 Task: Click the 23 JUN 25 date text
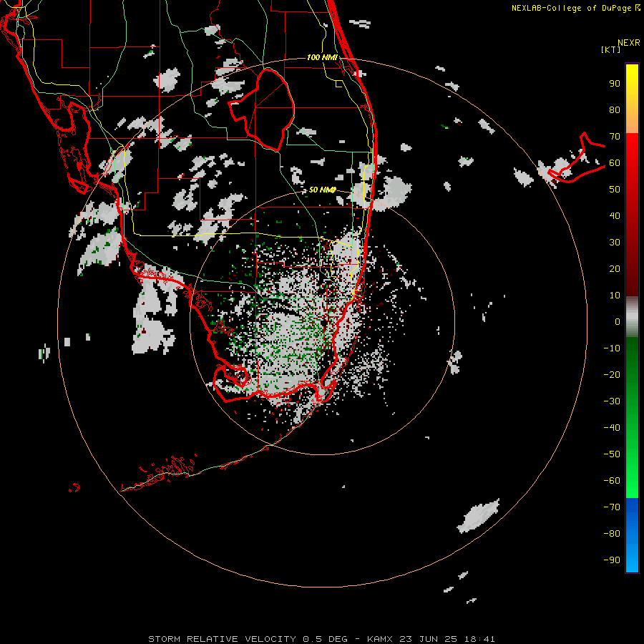click(429, 639)
